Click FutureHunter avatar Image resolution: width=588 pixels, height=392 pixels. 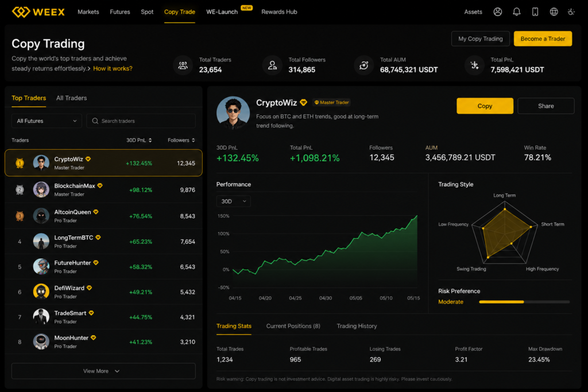click(x=41, y=266)
